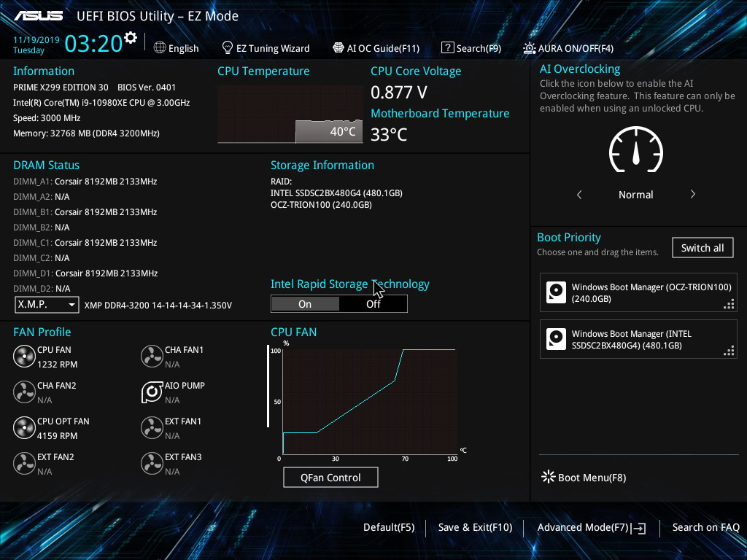Select the EXT FAN1 icon
The height and width of the screenshot is (560, 747).
point(152,427)
